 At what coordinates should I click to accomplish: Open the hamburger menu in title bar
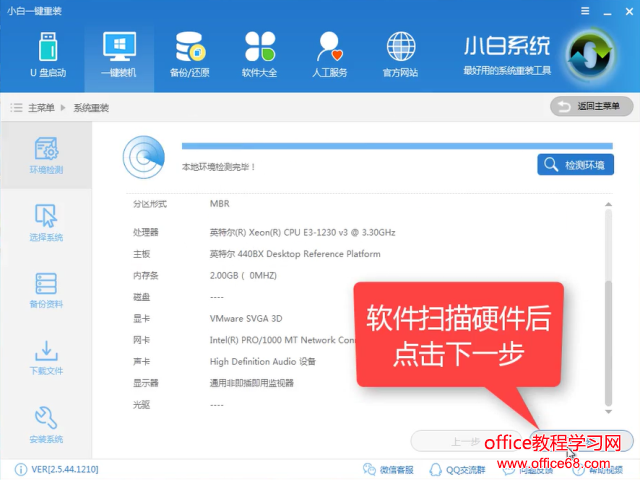click(x=585, y=11)
